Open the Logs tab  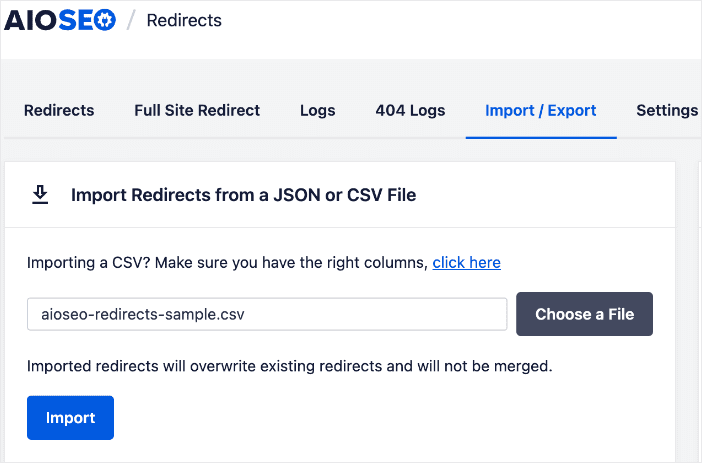(318, 110)
